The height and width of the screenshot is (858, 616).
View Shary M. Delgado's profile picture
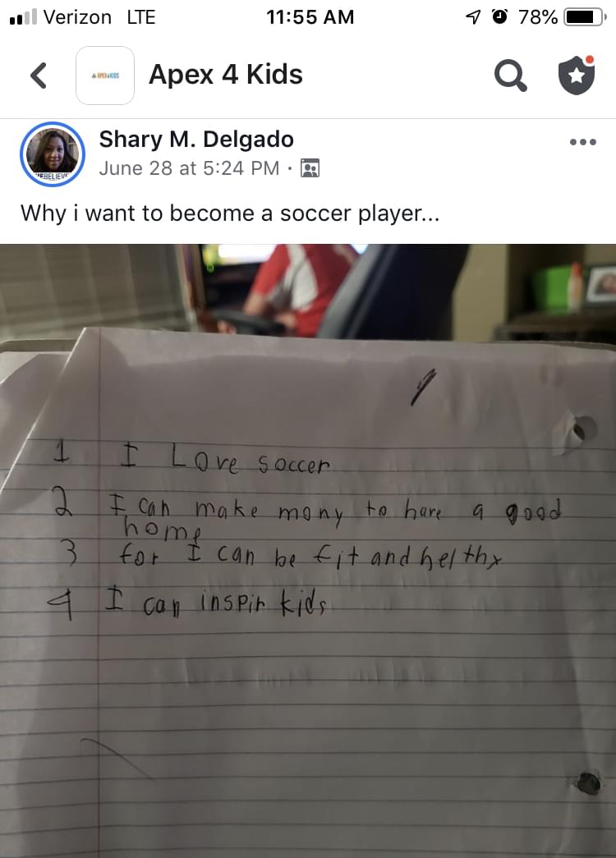click(x=53, y=154)
